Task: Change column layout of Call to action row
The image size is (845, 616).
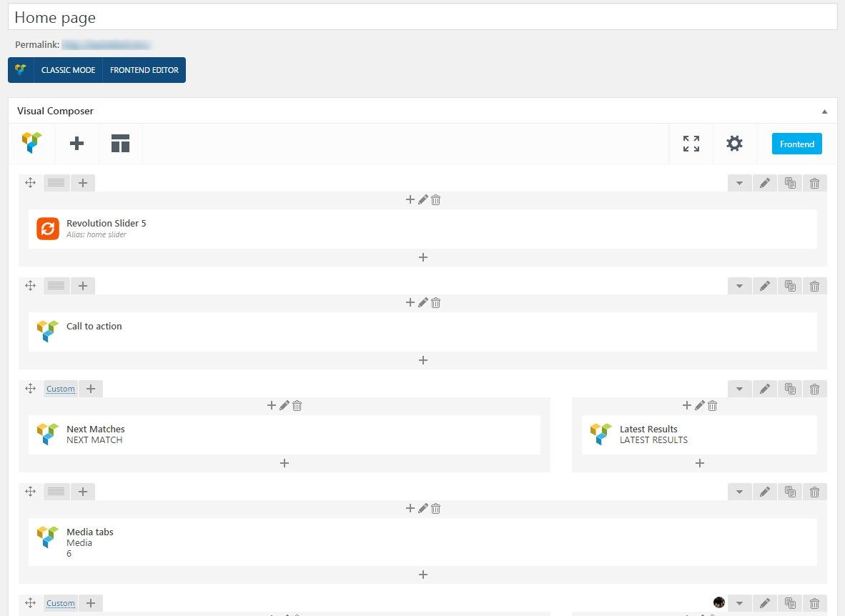Action: point(56,287)
